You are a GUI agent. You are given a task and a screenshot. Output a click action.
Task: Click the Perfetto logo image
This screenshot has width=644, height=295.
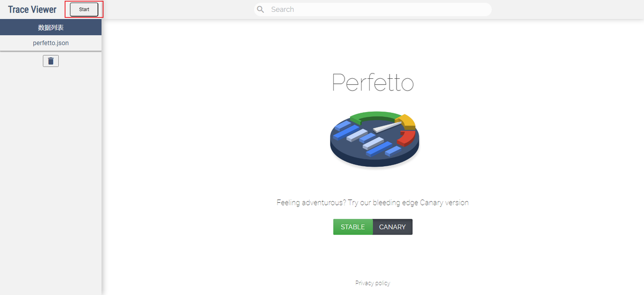pos(374,139)
